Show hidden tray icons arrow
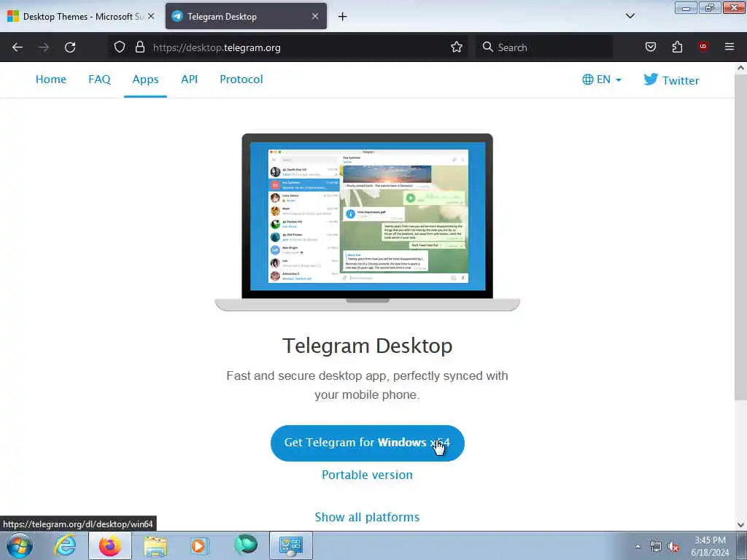Image resolution: width=747 pixels, height=560 pixels. (x=638, y=547)
